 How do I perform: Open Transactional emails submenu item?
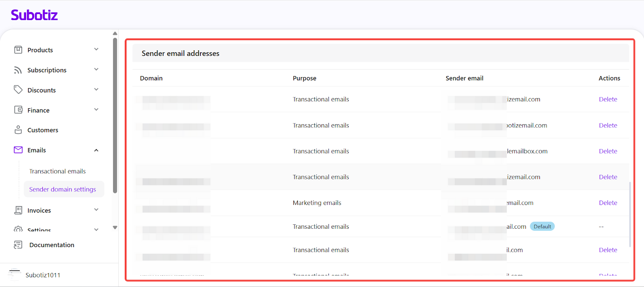click(x=58, y=171)
